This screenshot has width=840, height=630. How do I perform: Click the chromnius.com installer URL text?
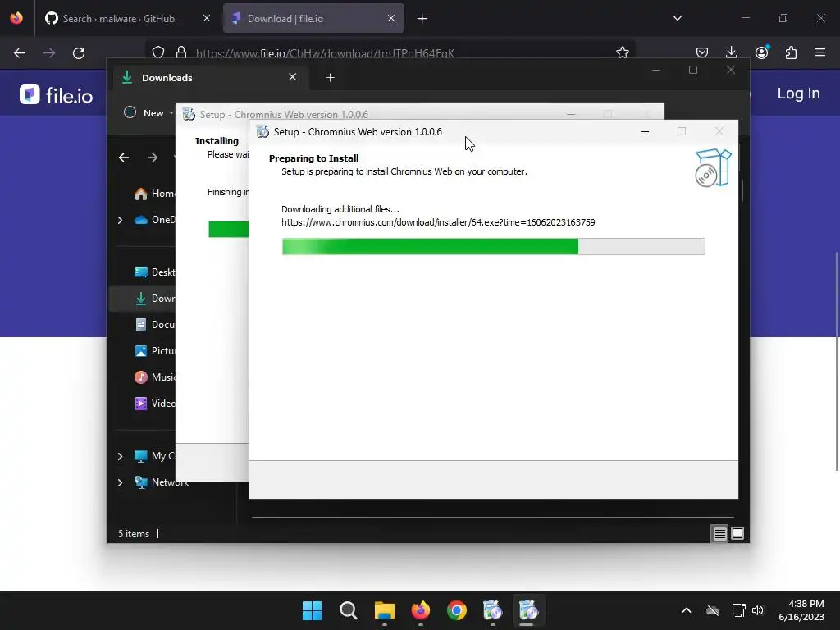tap(438, 222)
